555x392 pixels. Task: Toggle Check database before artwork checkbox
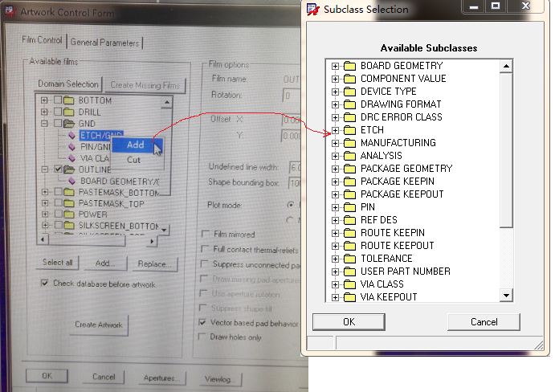point(45,284)
